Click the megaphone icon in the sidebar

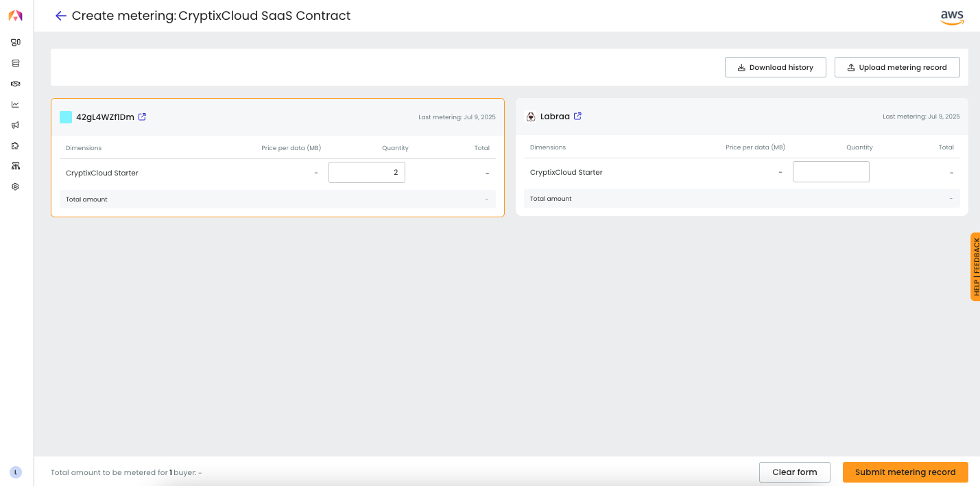click(x=16, y=125)
